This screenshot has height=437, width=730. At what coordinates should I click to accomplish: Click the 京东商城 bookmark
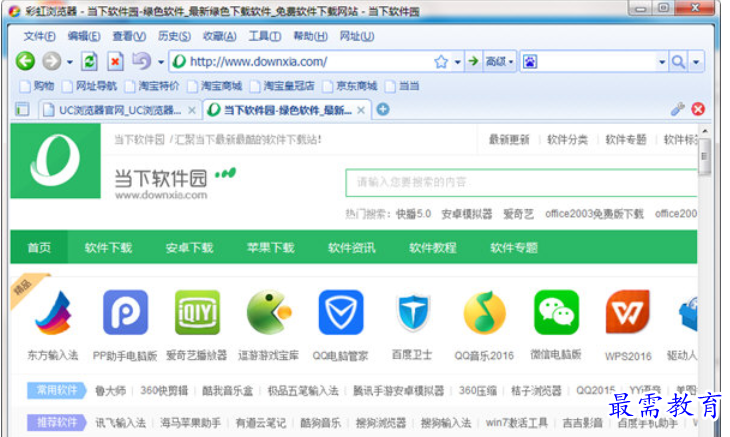pyautogui.click(x=350, y=86)
